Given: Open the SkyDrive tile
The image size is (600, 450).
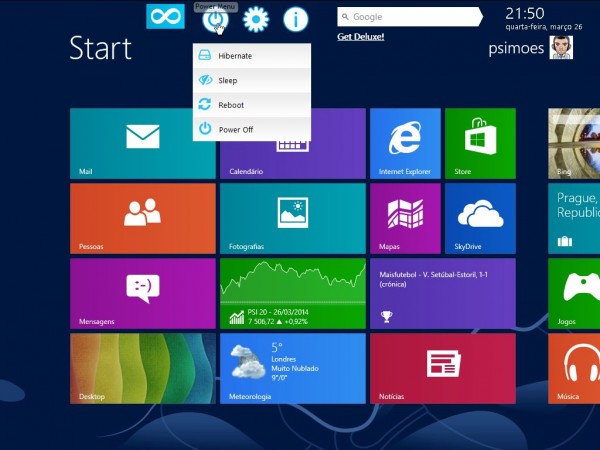Looking at the screenshot, I should coord(480,218).
